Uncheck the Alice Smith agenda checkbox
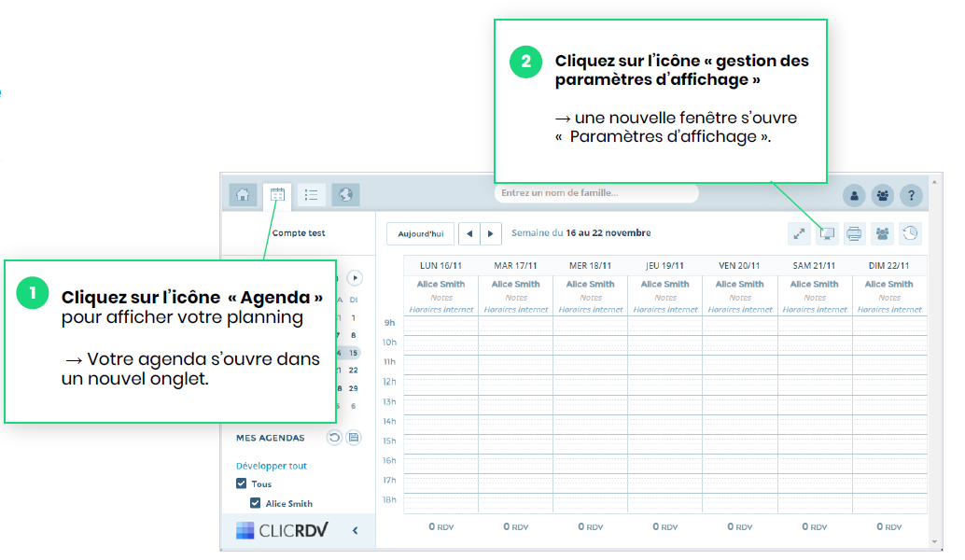This screenshot has width=965, height=560. click(x=255, y=503)
